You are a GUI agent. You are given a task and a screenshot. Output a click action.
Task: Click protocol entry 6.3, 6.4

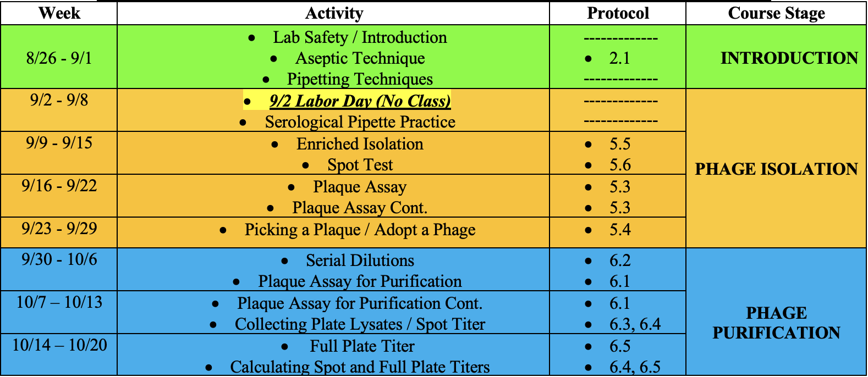click(635, 324)
